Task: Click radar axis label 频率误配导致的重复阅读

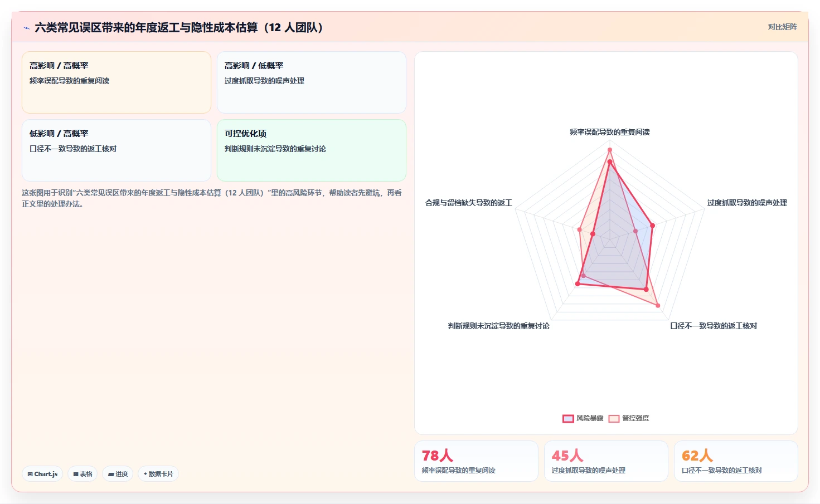Action: click(x=610, y=132)
